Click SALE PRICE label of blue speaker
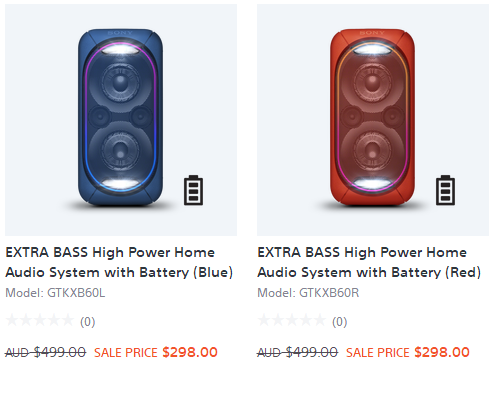This screenshot has height=393, width=489. [x=126, y=353]
